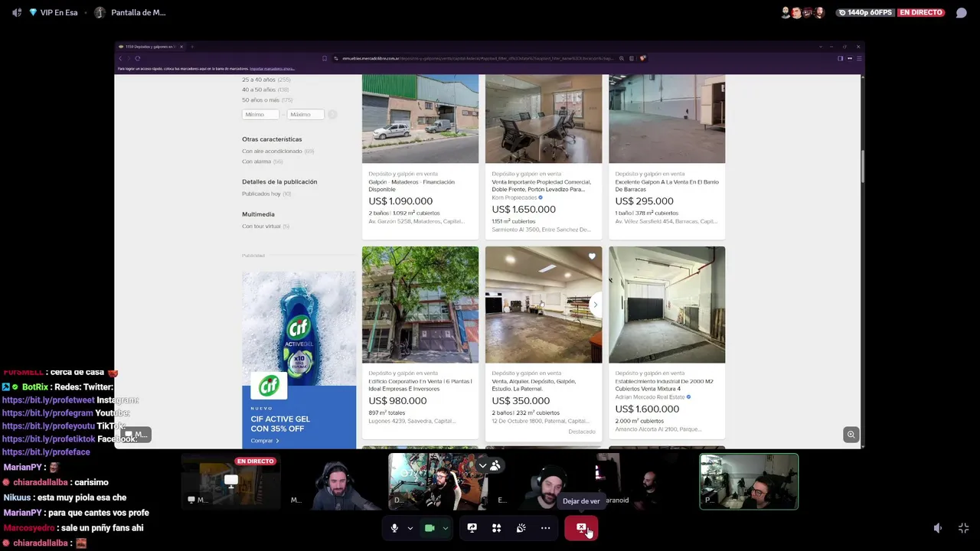Open more call options (three dots)

point(545,528)
